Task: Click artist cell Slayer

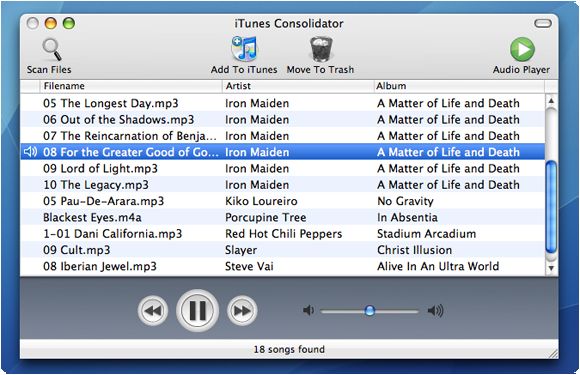Action: 241,250
